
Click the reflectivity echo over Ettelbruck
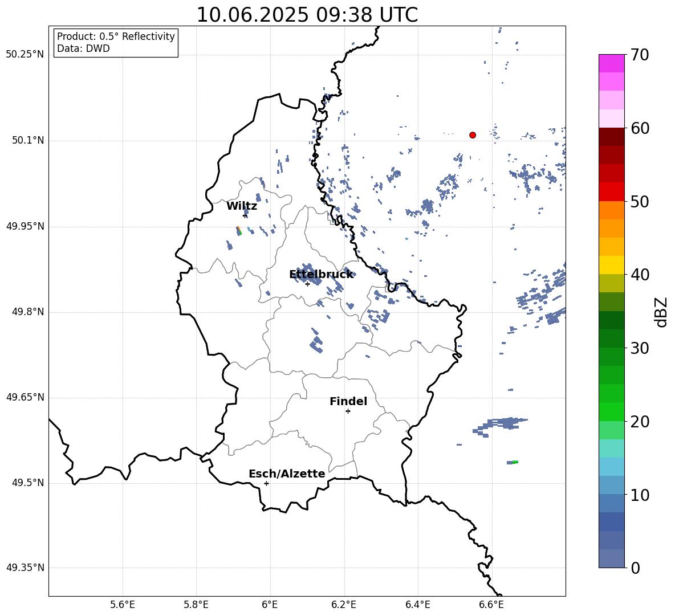(307, 275)
